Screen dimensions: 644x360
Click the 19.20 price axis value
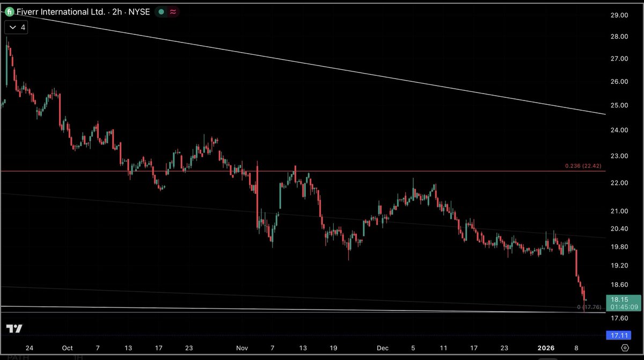coord(620,265)
